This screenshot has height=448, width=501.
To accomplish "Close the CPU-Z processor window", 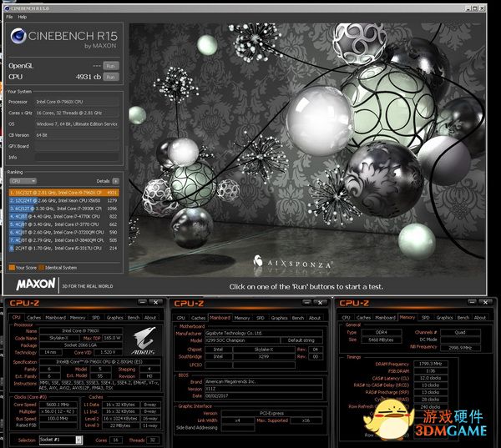I will (x=155, y=302).
